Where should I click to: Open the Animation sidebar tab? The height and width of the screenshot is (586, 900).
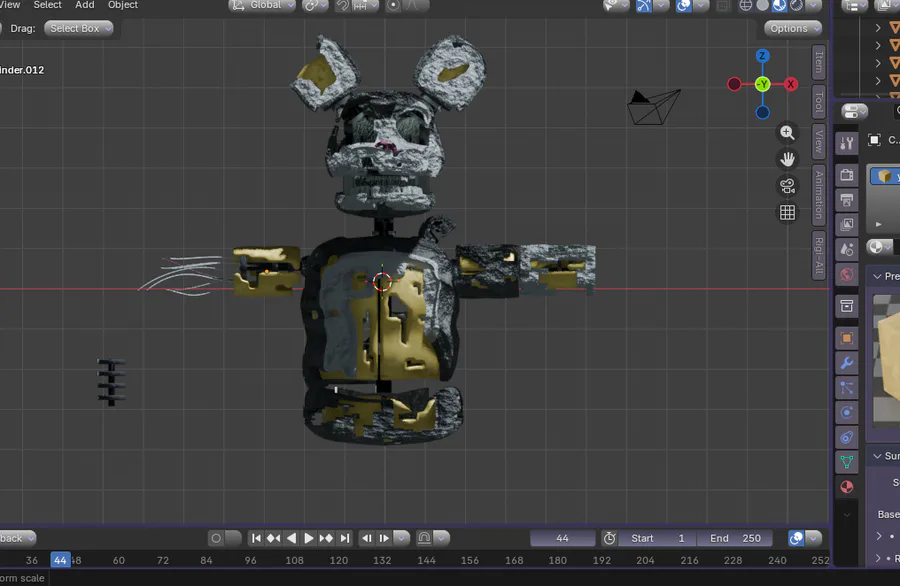click(x=819, y=195)
